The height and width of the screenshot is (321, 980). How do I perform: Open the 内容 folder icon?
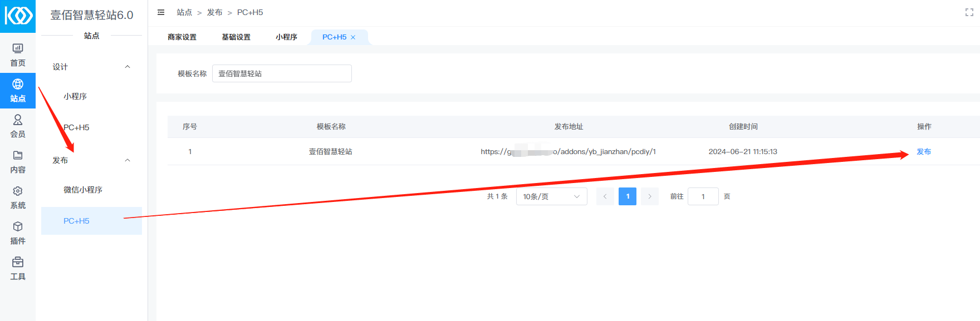pos(18,155)
